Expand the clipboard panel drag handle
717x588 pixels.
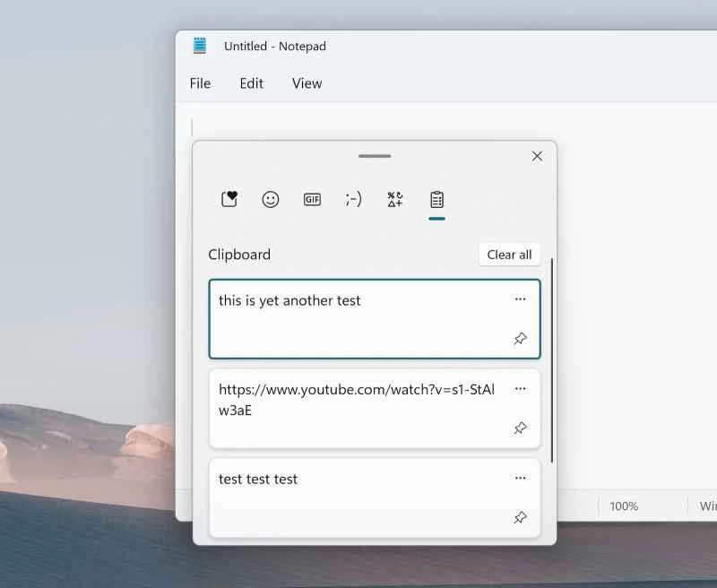(x=374, y=156)
